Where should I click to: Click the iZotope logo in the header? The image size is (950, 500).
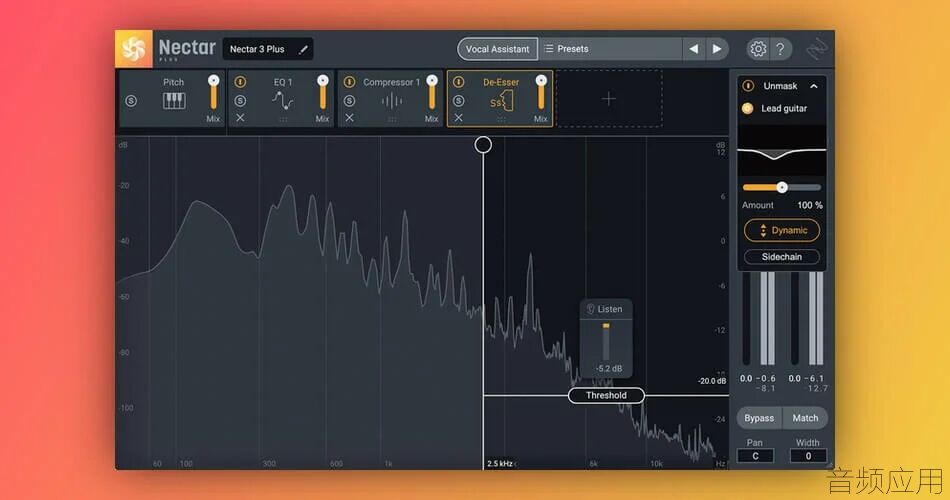[816, 49]
